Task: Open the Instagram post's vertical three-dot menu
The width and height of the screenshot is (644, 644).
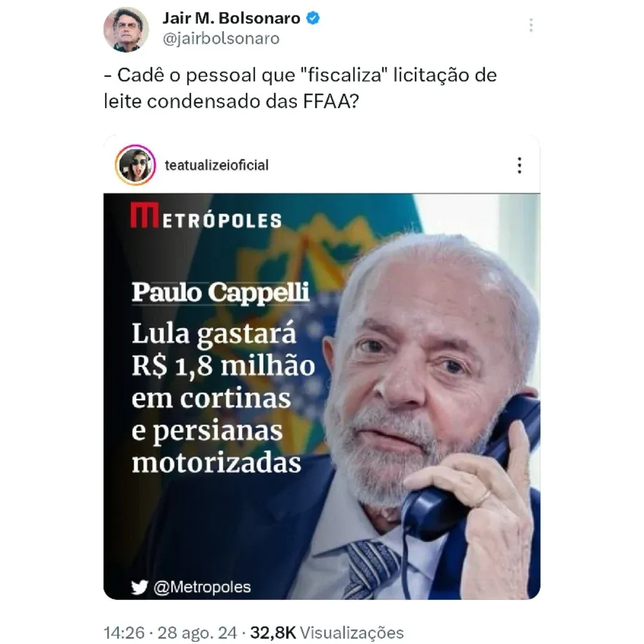Action: pyautogui.click(x=519, y=165)
